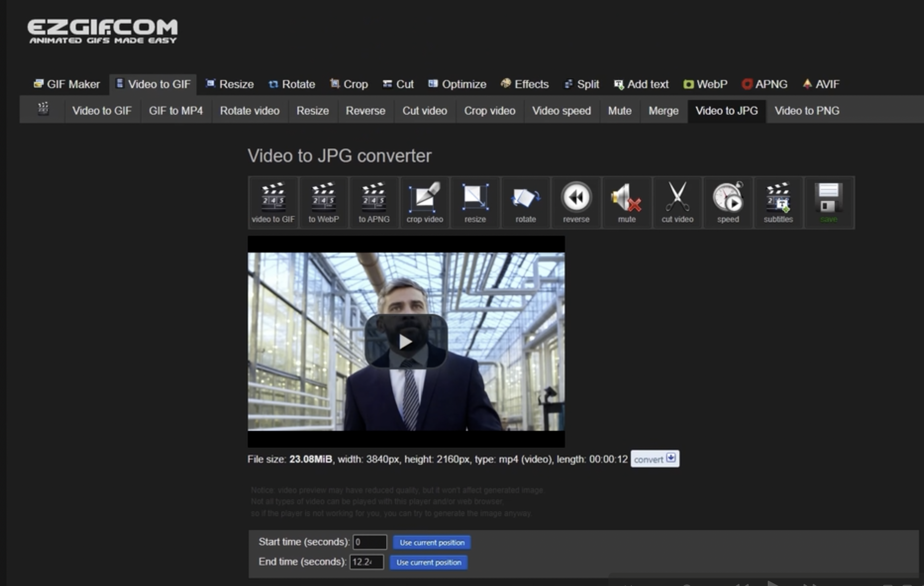Select the rotate tool icon
This screenshot has width=924, height=586.
click(x=525, y=202)
